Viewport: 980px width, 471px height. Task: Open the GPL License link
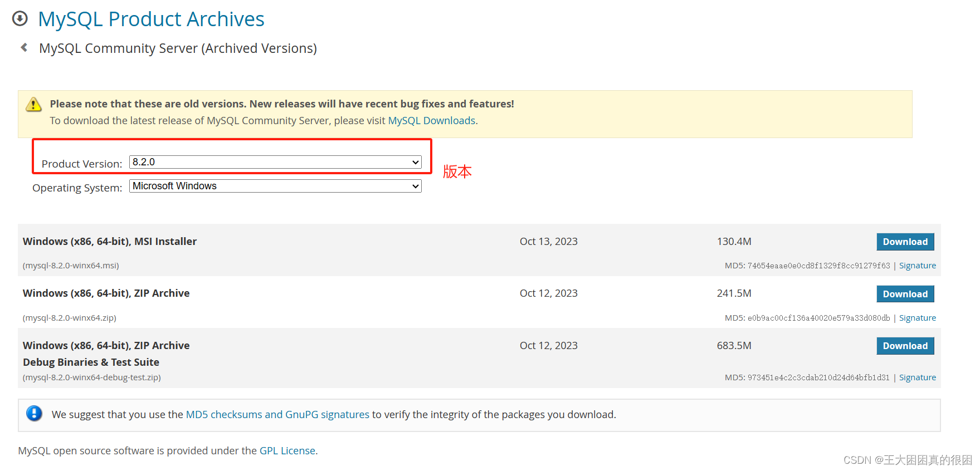point(287,450)
